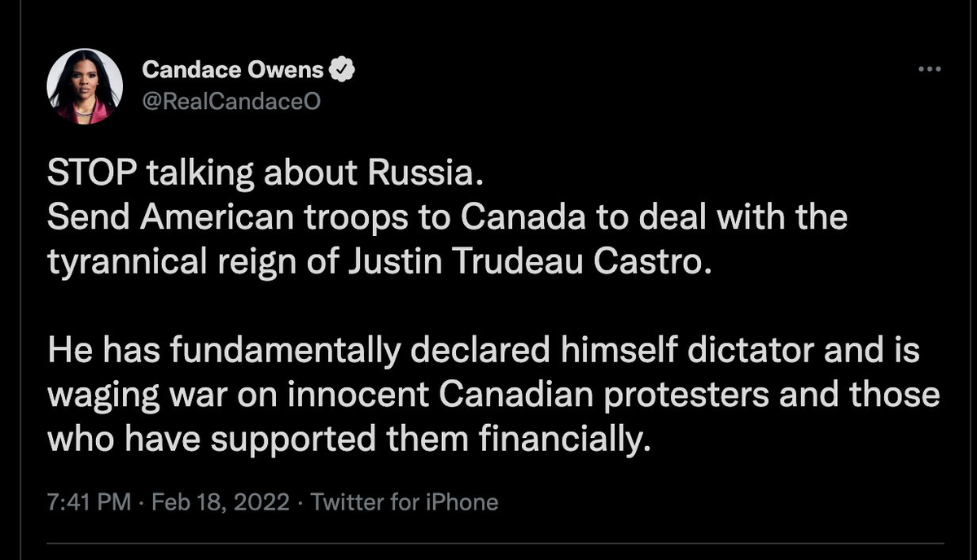Viewport: 977px width, 560px height.
Task: Click the Candace Owens display name
Action: tap(233, 71)
